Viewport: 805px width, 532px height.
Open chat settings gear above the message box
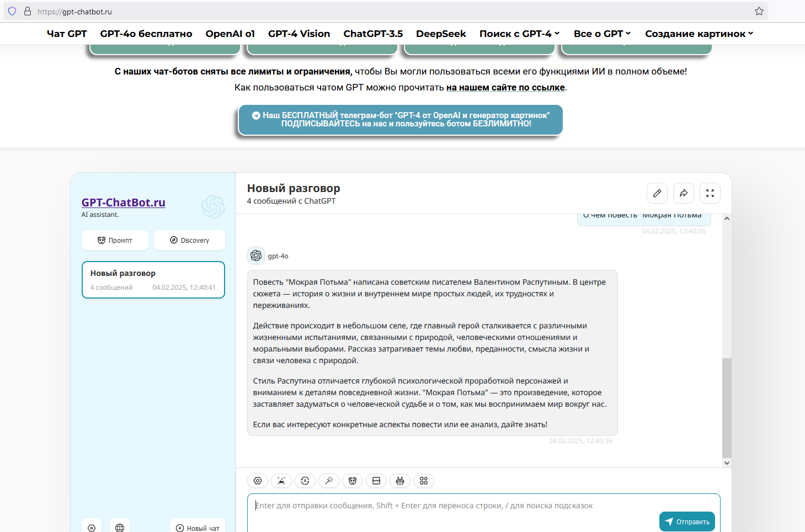(258, 481)
